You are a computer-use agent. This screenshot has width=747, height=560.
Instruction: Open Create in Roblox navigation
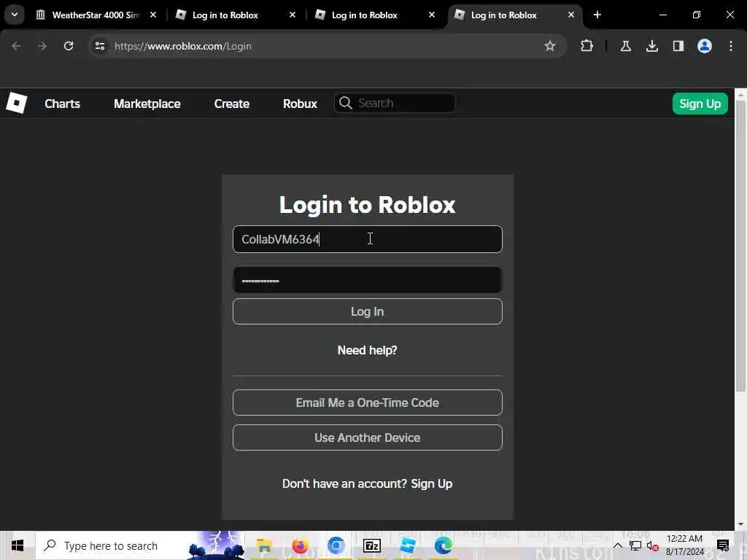pyautogui.click(x=231, y=104)
